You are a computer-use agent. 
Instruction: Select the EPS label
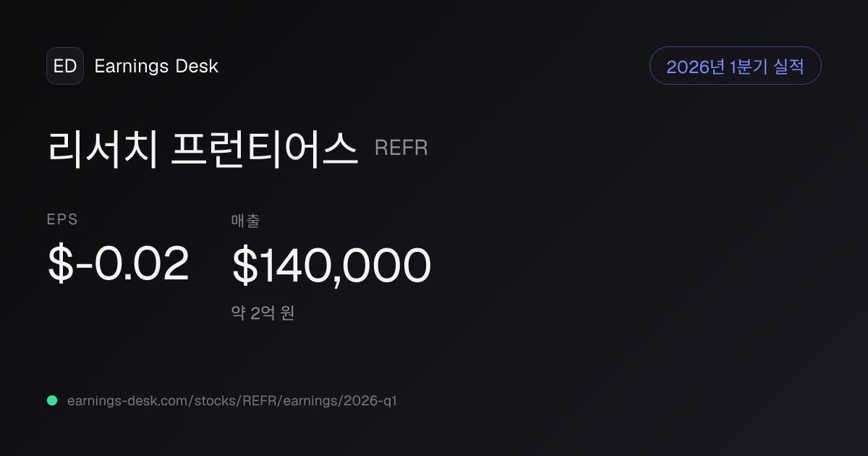click(62, 220)
